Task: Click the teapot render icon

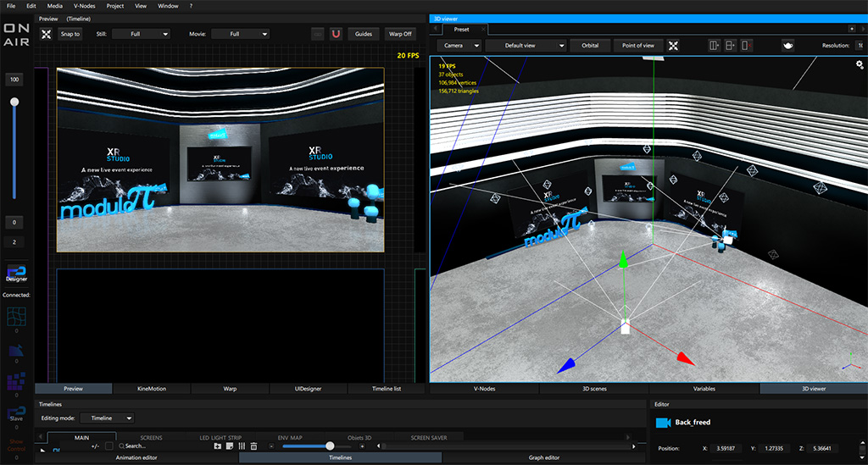Action: (787, 46)
